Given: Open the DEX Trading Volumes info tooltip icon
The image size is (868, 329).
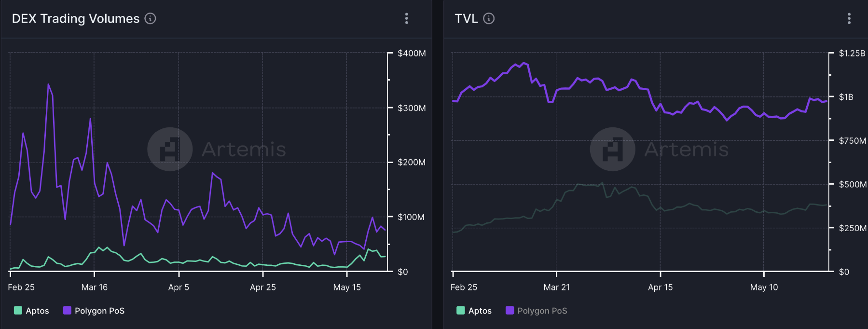Looking at the screenshot, I should pos(151,19).
